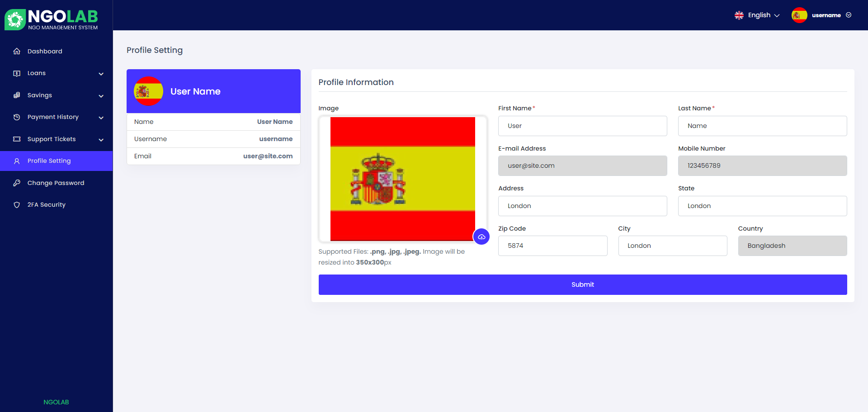Click the bold username value in the card
The width and height of the screenshot is (868, 412).
[x=276, y=139]
